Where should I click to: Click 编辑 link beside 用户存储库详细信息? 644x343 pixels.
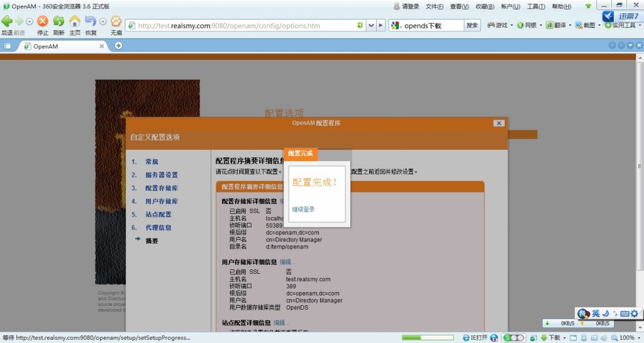point(287,262)
